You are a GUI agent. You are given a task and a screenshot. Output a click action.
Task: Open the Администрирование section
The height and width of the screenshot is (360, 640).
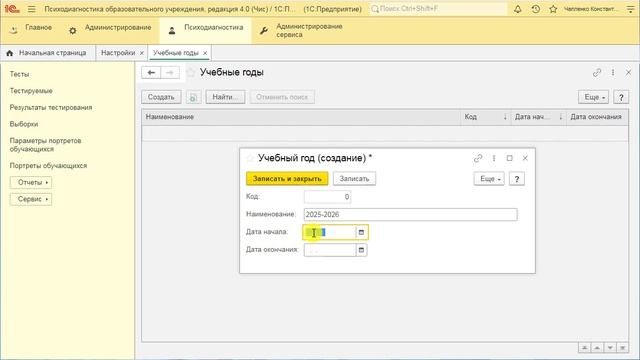(110, 30)
